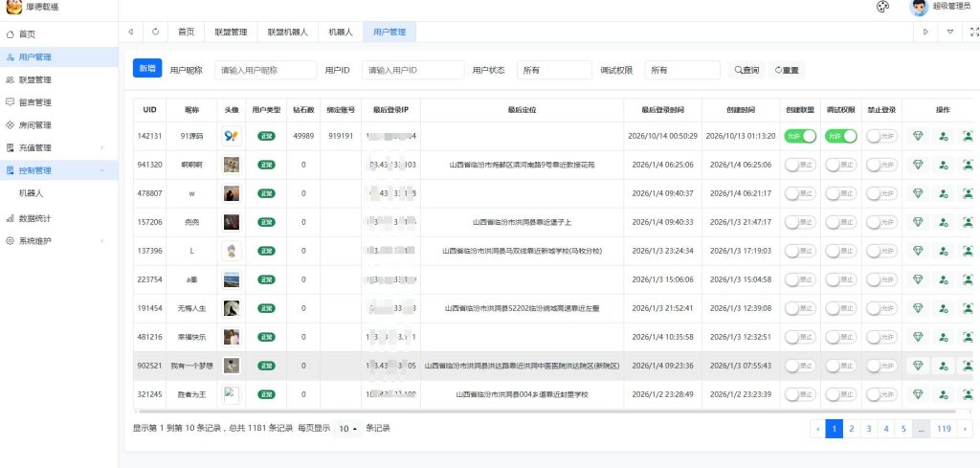
Task: Click the user-settings icon for user 478807
Action: coord(943,193)
